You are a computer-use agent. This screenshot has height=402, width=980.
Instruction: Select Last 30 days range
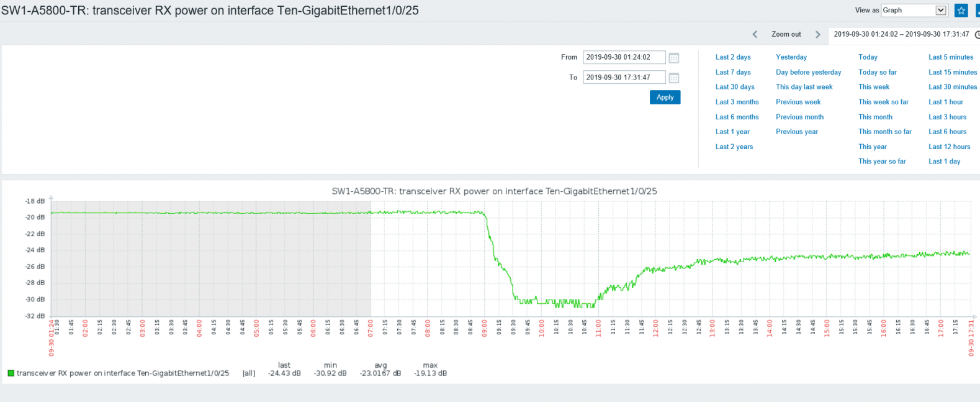point(735,87)
